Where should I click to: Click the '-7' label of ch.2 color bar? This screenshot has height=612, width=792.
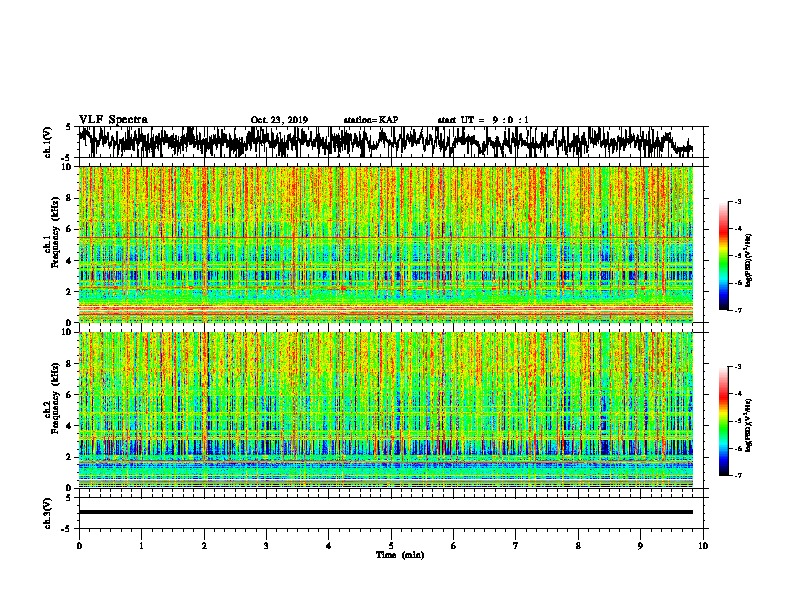coord(737,475)
